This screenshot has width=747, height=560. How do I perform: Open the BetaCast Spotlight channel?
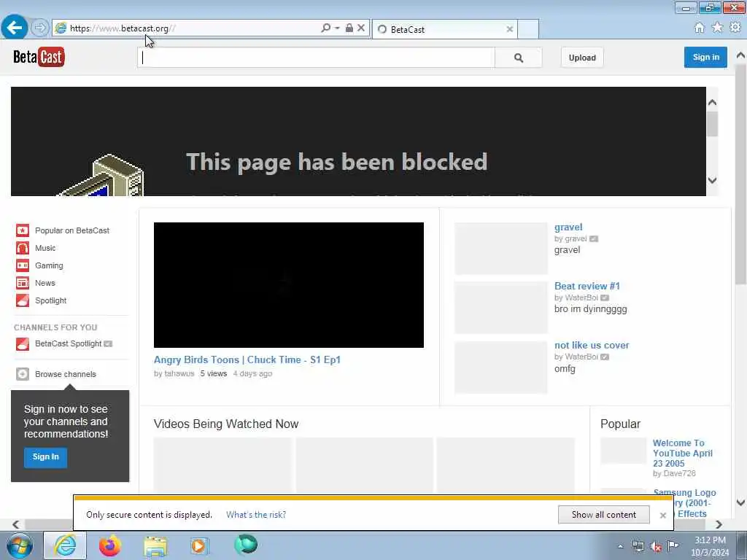pos(68,344)
